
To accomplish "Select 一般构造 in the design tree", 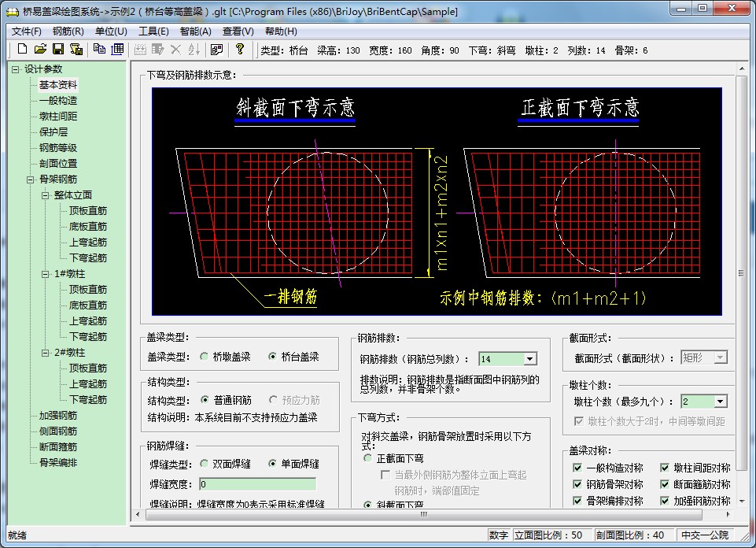I will click(x=58, y=100).
